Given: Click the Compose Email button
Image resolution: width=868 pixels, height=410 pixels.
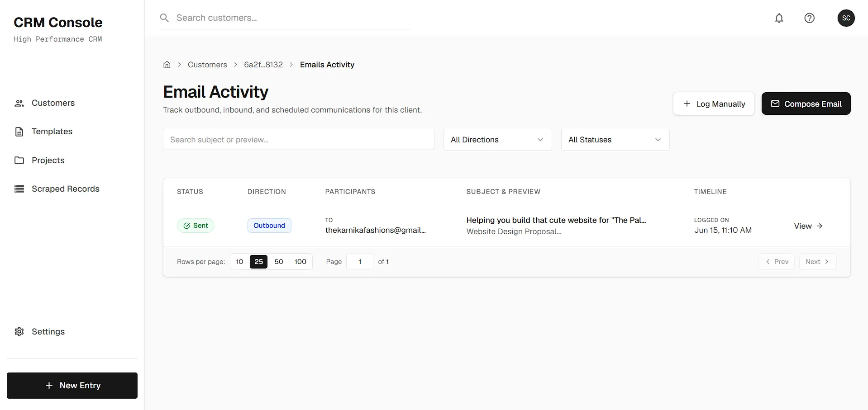Looking at the screenshot, I should 806,104.
